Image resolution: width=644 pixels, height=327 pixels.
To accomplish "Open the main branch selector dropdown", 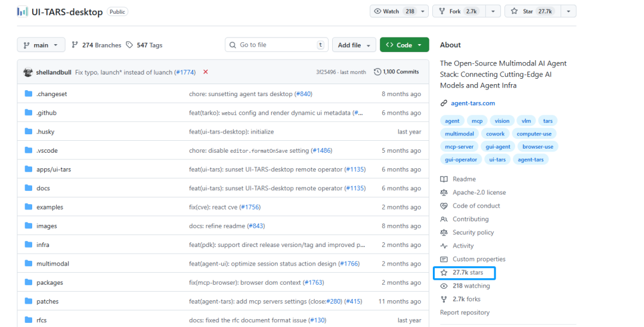I will tap(41, 45).
